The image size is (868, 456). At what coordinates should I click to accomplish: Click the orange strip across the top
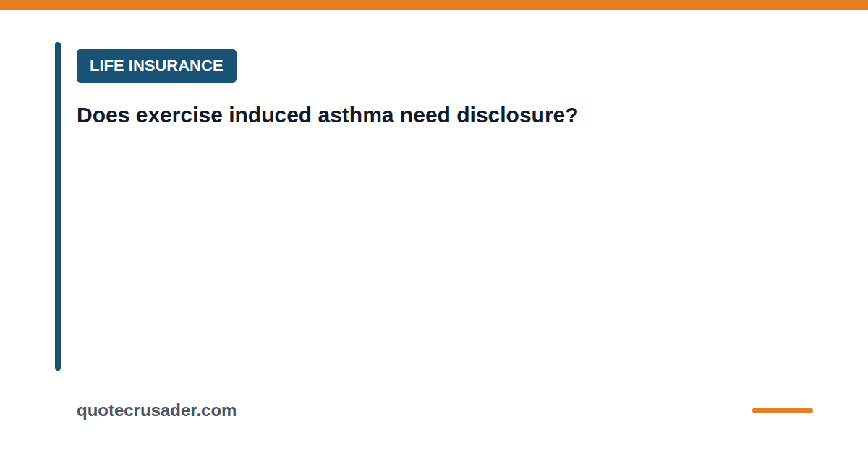point(434,5)
